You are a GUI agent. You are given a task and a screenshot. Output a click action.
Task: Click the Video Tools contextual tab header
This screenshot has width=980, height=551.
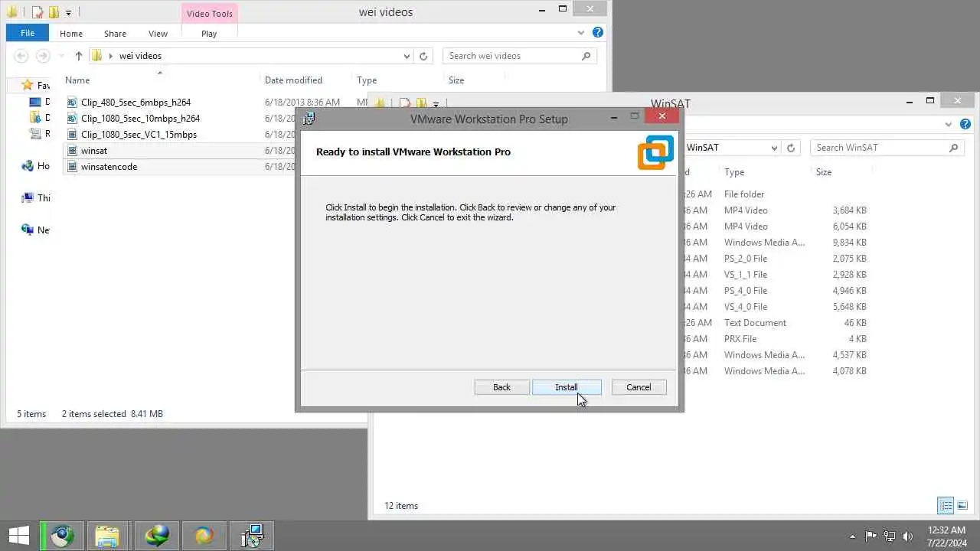click(x=210, y=14)
